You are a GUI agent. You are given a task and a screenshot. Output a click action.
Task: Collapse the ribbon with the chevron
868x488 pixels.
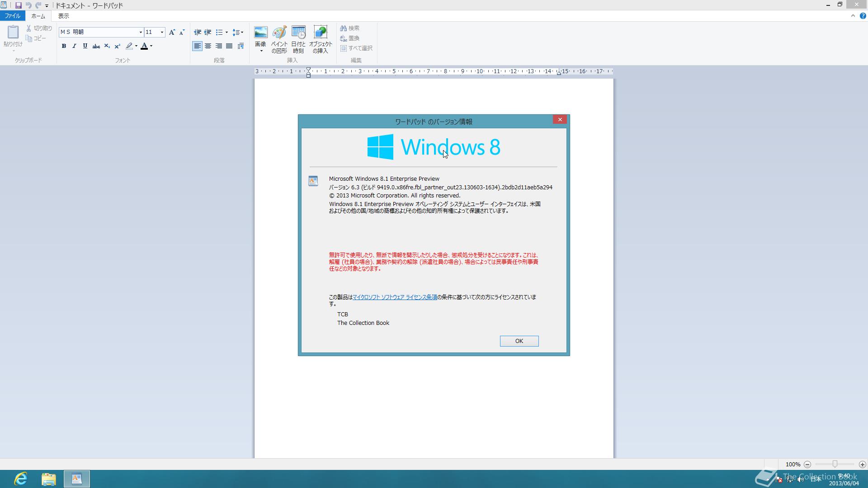click(x=853, y=16)
